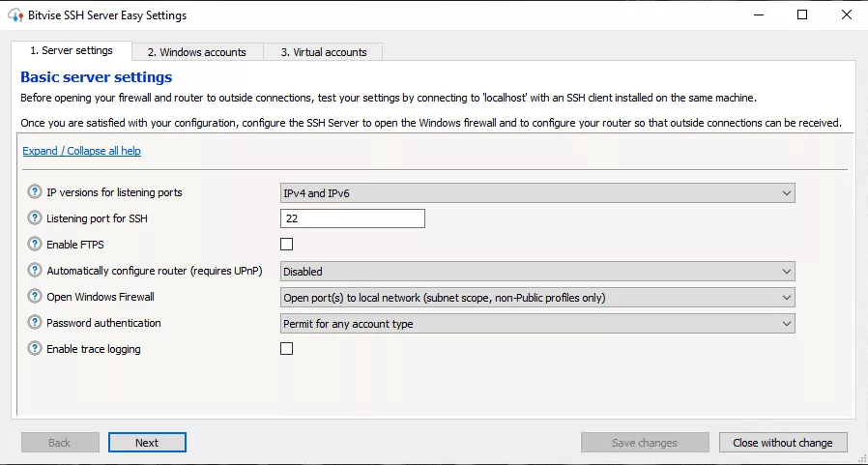Enable the FTPS checkbox

point(287,245)
